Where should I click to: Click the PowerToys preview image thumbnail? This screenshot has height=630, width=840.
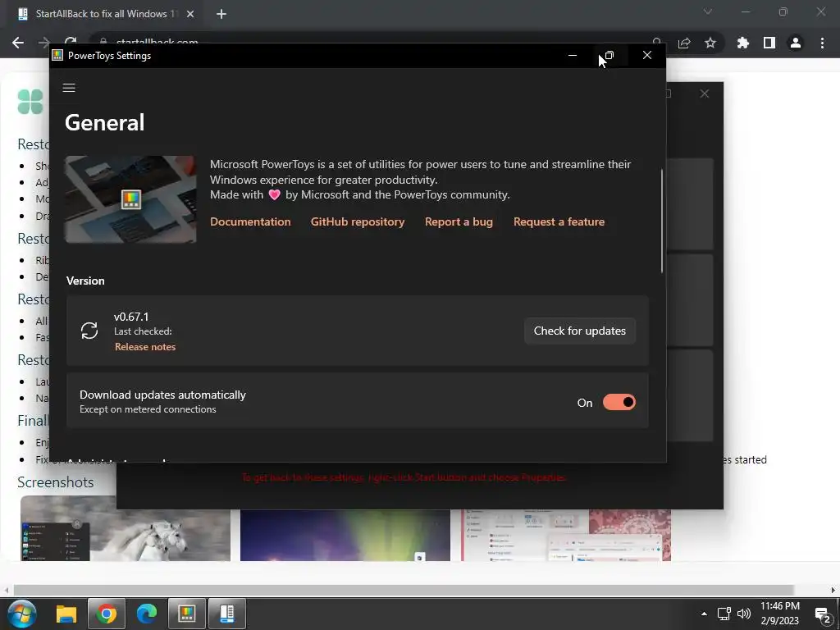(x=130, y=199)
